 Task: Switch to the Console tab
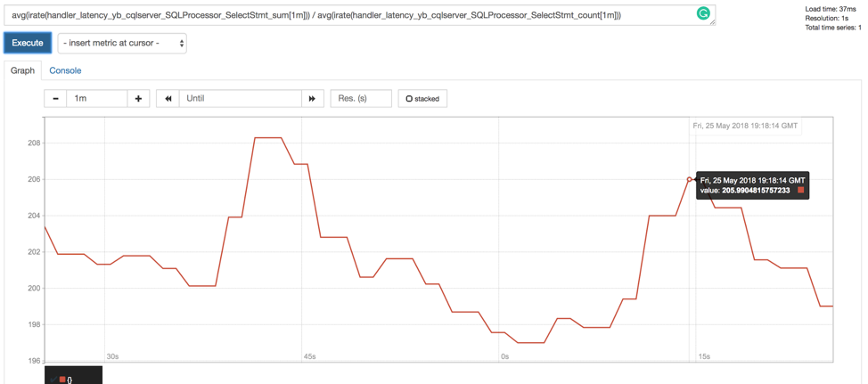pos(65,70)
